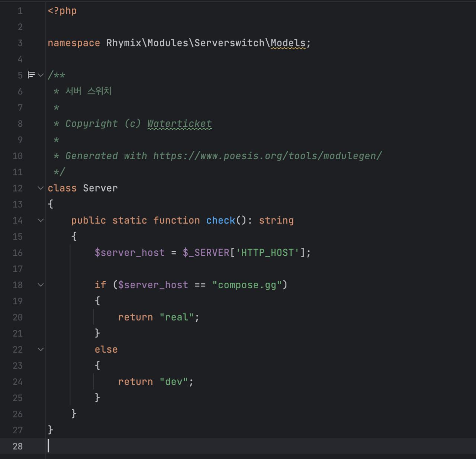Click line number 1 in the gutter
Viewport: 476px width, 459px height.
pyautogui.click(x=20, y=11)
